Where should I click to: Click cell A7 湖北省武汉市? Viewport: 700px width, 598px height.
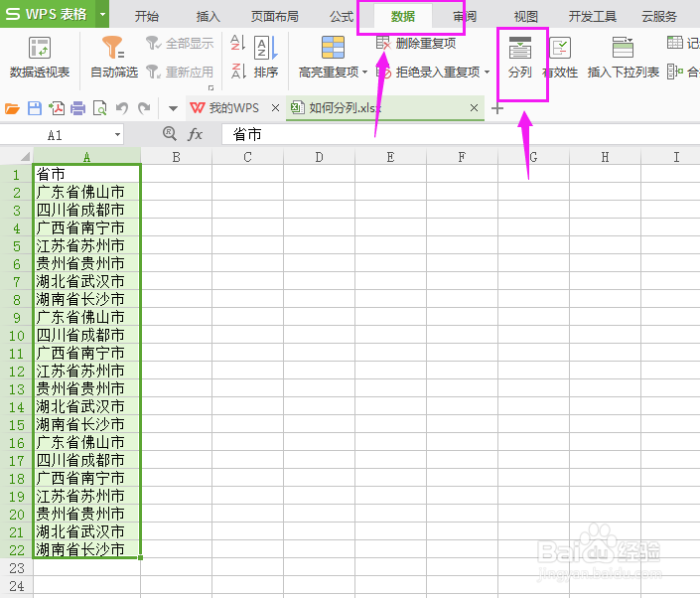(x=87, y=281)
